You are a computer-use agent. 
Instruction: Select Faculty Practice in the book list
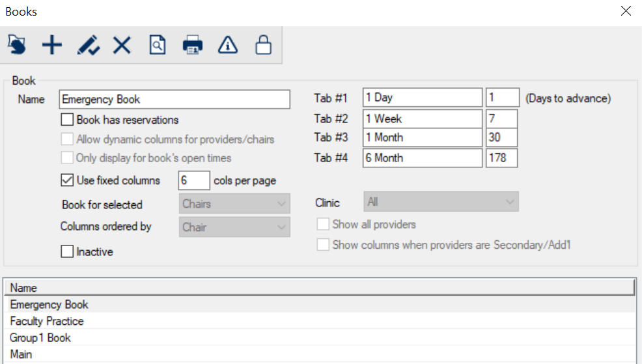[47, 321]
